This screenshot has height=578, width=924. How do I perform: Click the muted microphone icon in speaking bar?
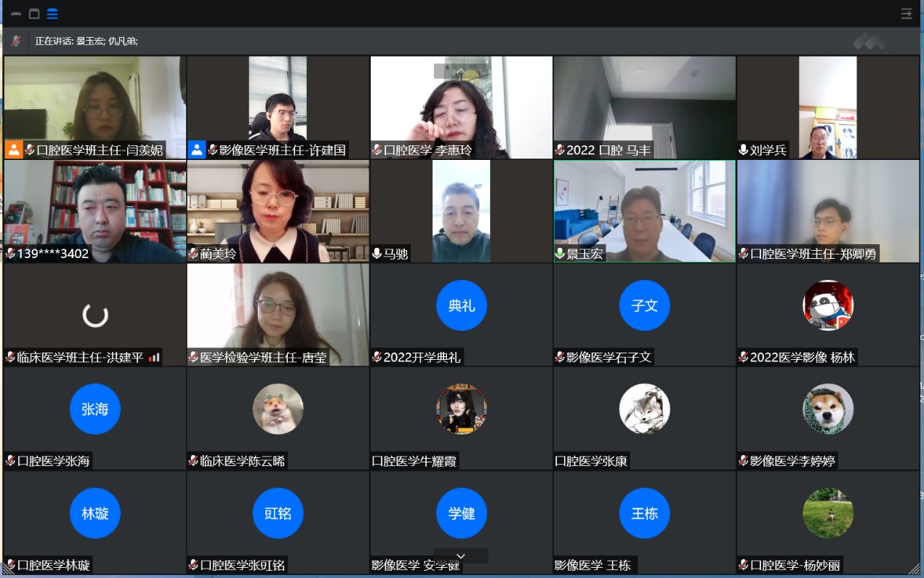[16, 41]
